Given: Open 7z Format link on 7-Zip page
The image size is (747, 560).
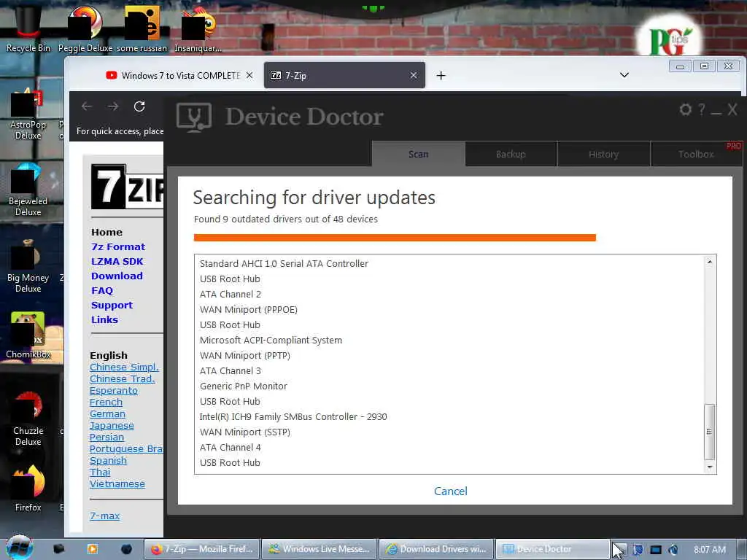Looking at the screenshot, I should [x=118, y=246].
